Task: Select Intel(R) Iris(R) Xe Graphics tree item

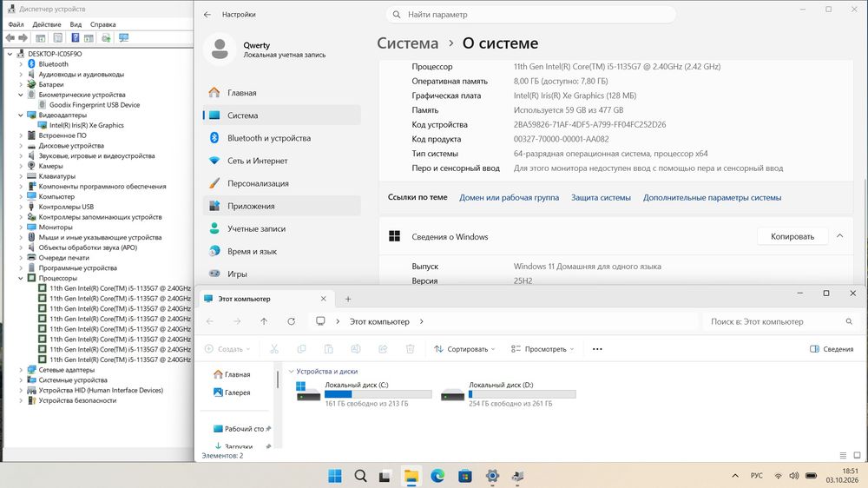Action: tap(86, 125)
